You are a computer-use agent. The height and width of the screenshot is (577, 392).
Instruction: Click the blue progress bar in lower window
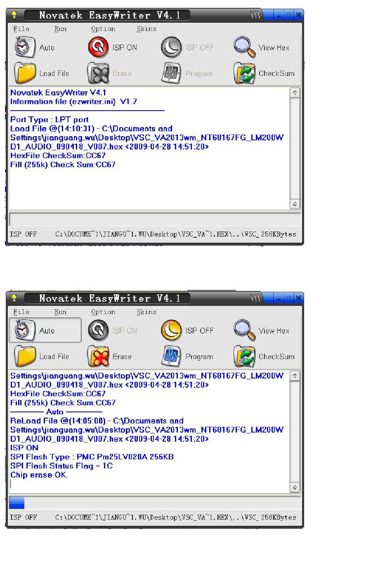pyautogui.click(x=17, y=503)
